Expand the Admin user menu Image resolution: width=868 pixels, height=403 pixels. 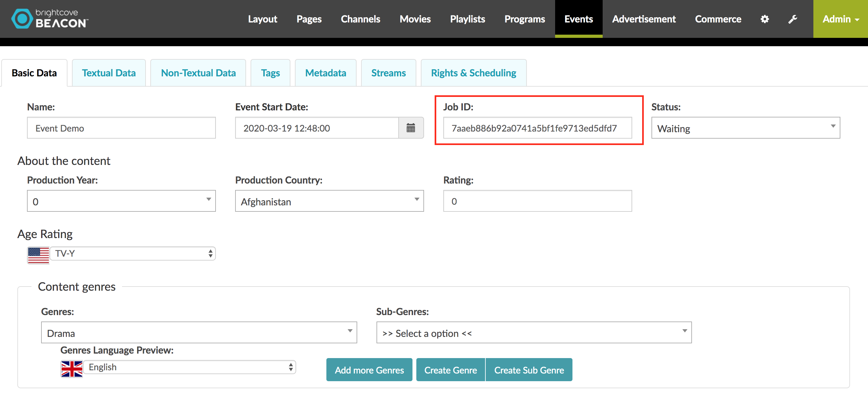840,19
